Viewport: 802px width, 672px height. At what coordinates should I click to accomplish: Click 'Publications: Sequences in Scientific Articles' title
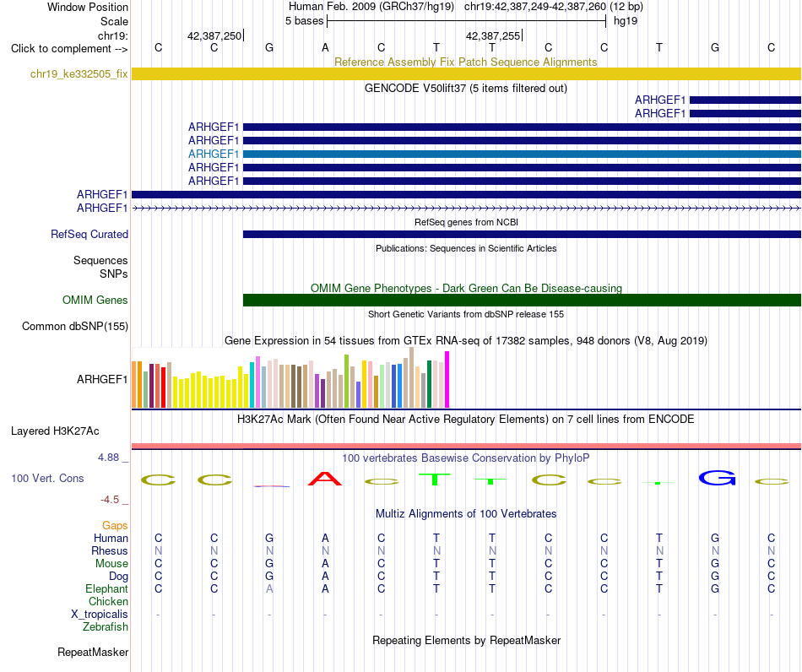pyautogui.click(x=466, y=248)
